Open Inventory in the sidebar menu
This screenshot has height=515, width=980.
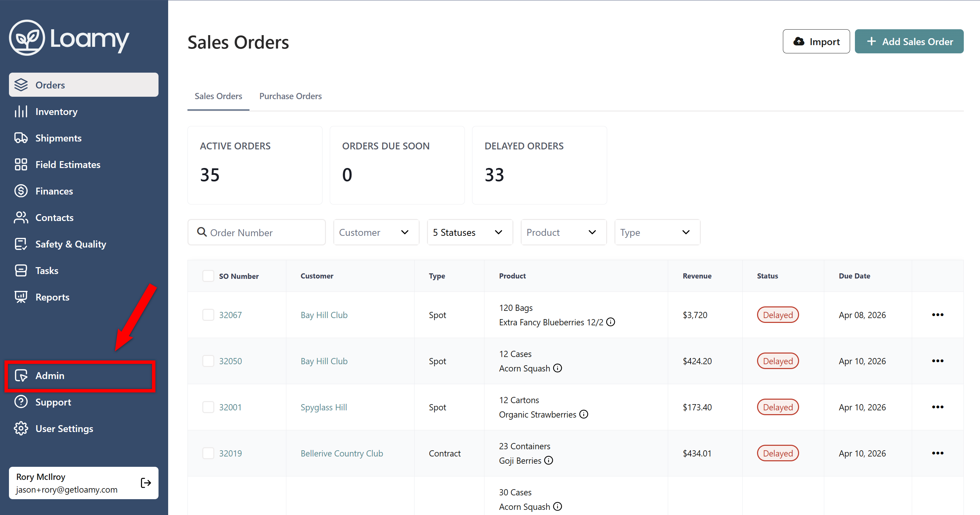coord(56,112)
